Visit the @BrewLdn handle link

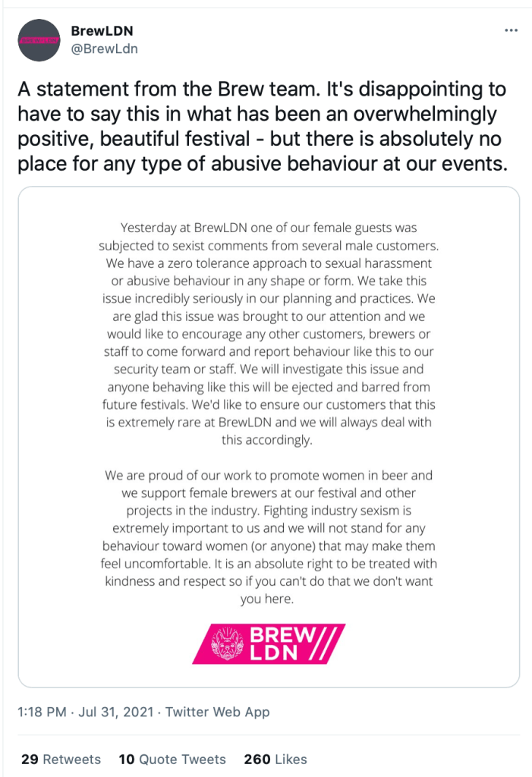click(105, 49)
